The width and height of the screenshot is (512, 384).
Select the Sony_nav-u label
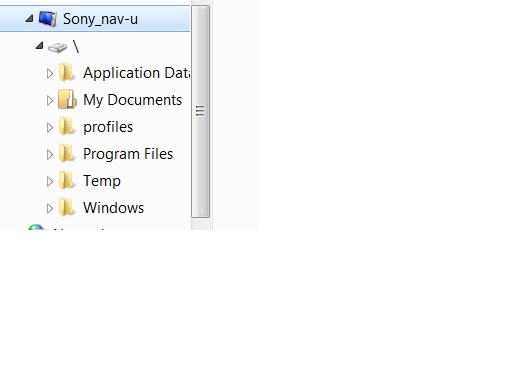[x=100, y=19]
